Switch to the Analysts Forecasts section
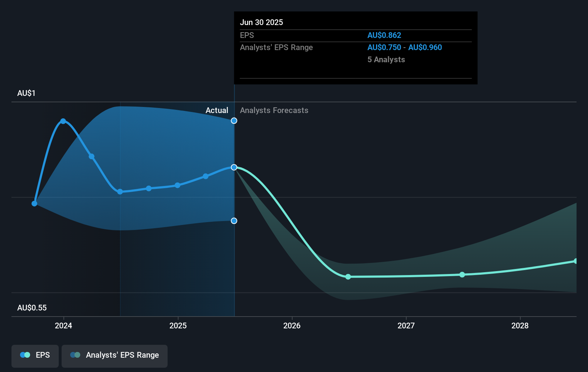The height and width of the screenshot is (372, 588). tap(274, 110)
